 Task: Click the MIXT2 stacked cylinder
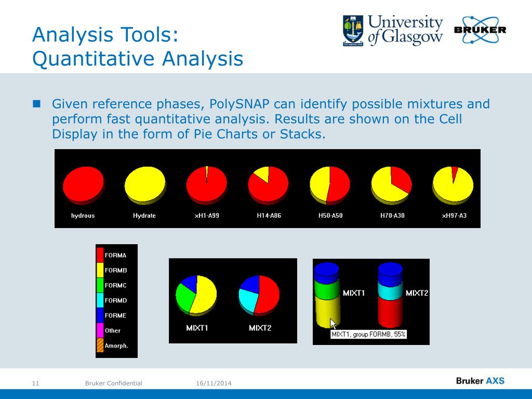pos(391,295)
